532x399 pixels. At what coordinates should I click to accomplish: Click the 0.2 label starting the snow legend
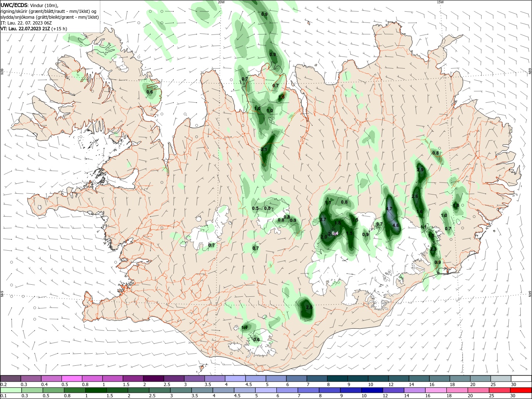point(4,384)
